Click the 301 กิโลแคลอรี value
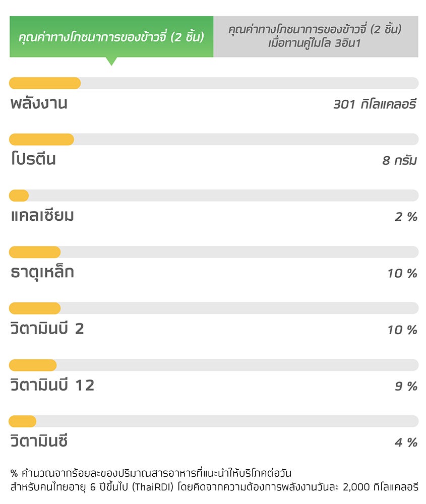This screenshot has height=504, width=426. [375, 104]
